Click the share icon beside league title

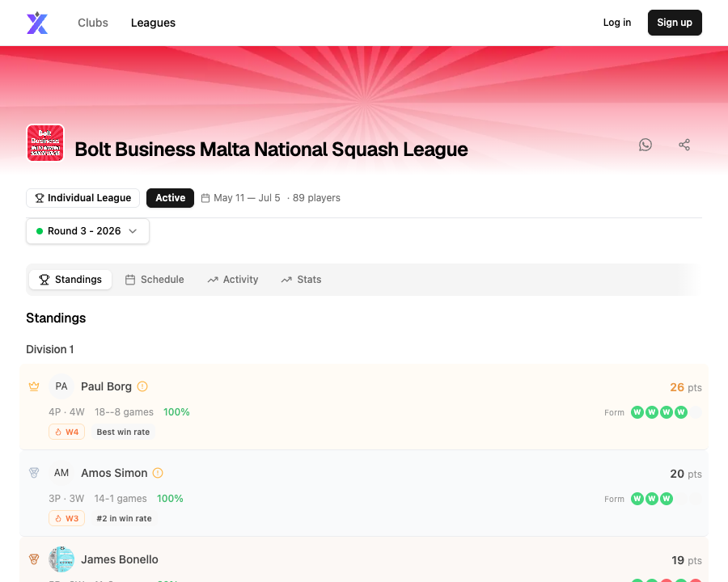click(684, 145)
